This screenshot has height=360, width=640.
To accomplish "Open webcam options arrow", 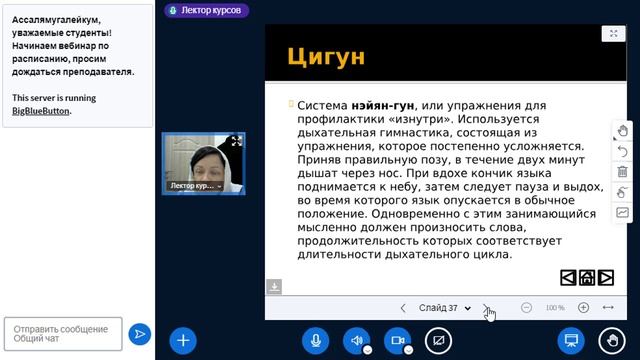I will [408, 350].
